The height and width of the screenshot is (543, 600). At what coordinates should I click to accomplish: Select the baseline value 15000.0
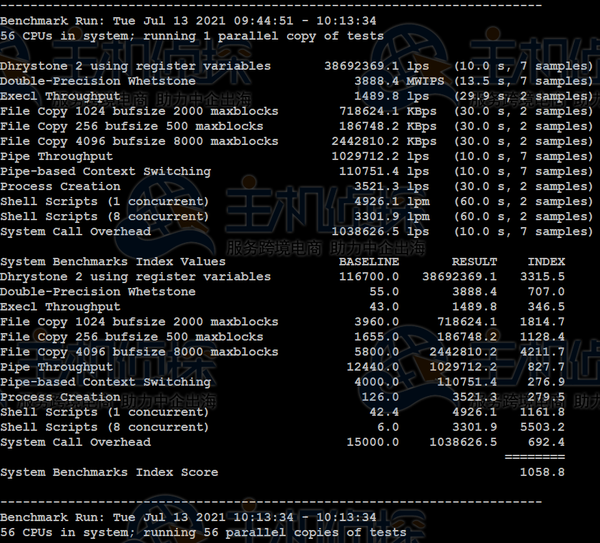click(373, 442)
